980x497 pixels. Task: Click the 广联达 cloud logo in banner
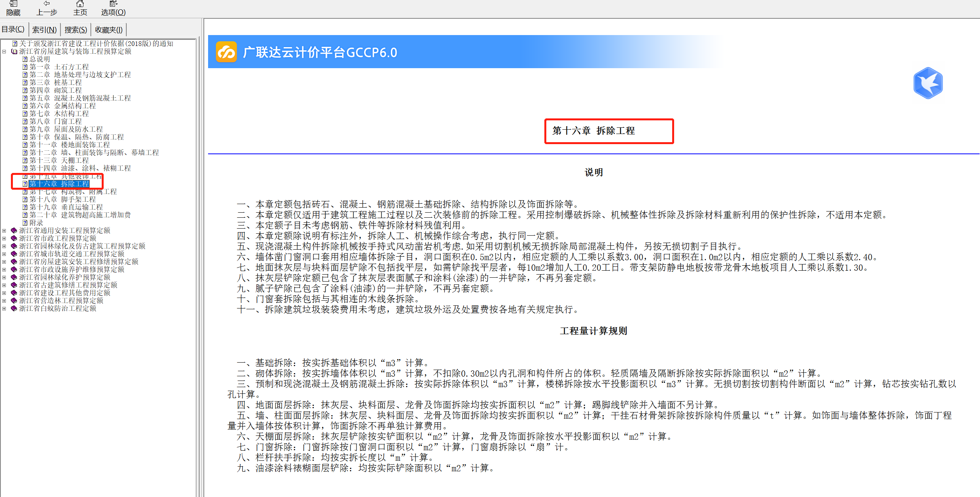click(226, 52)
